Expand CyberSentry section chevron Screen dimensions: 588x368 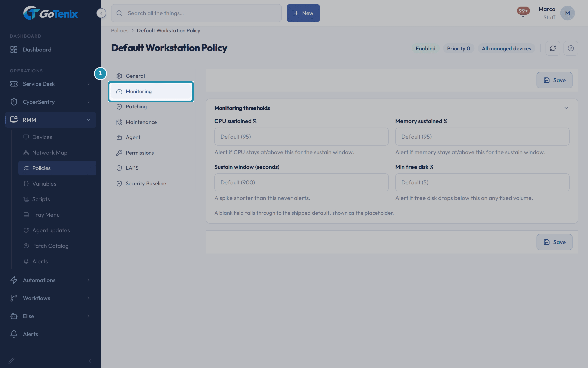click(x=89, y=102)
